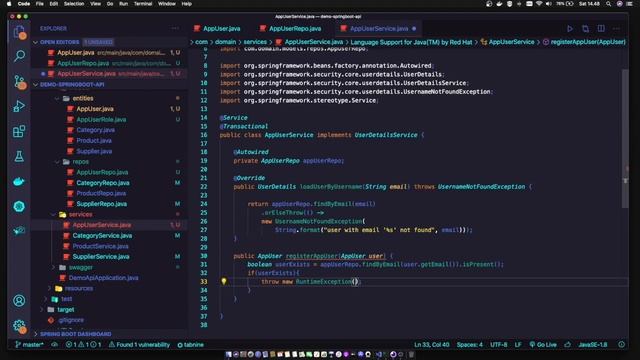This screenshot has width=640, height=360.
Task: Open SupplierRepo.java file
Action: click(x=102, y=204)
